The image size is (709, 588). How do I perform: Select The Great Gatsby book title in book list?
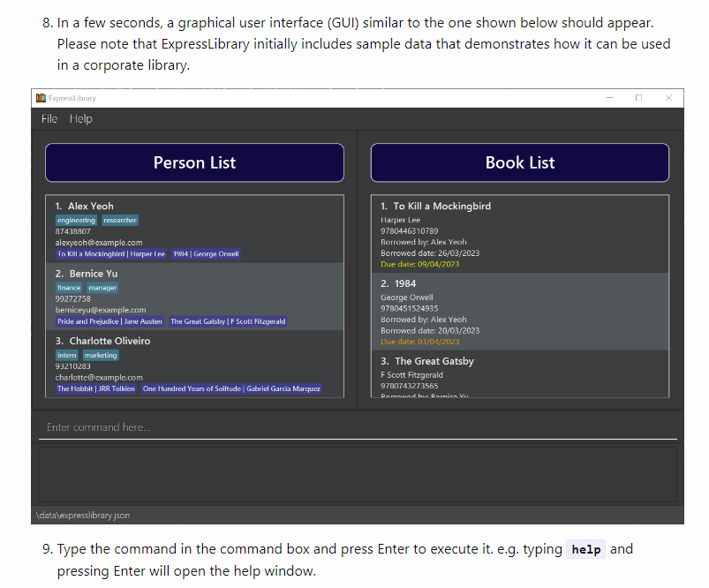[x=434, y=361]
